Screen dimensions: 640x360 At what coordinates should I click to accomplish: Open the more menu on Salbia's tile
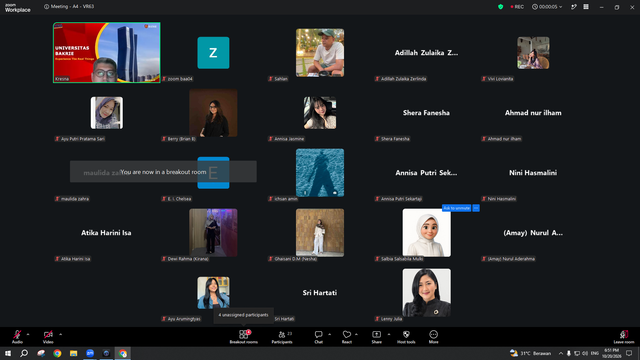point(476,208)
